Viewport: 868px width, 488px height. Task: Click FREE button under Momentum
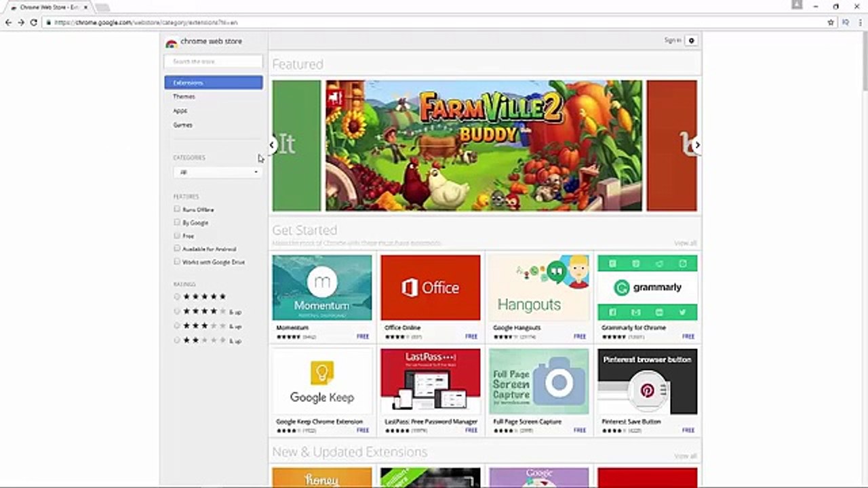(363, 336)
